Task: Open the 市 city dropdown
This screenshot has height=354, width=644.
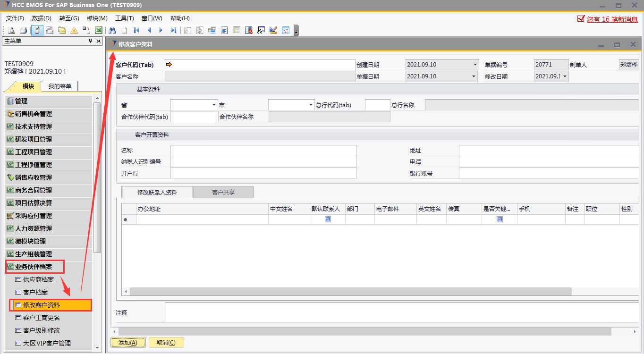Action: (311, 105)
